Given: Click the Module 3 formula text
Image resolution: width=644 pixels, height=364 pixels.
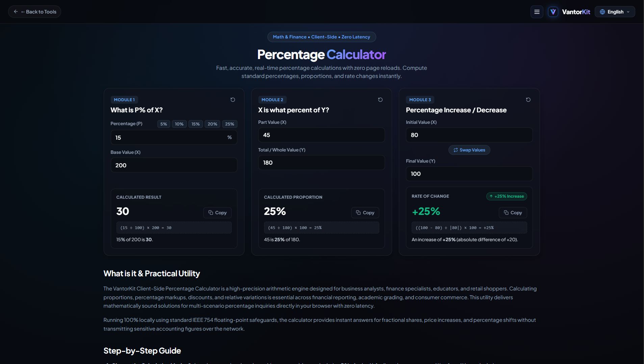Looking at the screenshot, I should 469,228.
